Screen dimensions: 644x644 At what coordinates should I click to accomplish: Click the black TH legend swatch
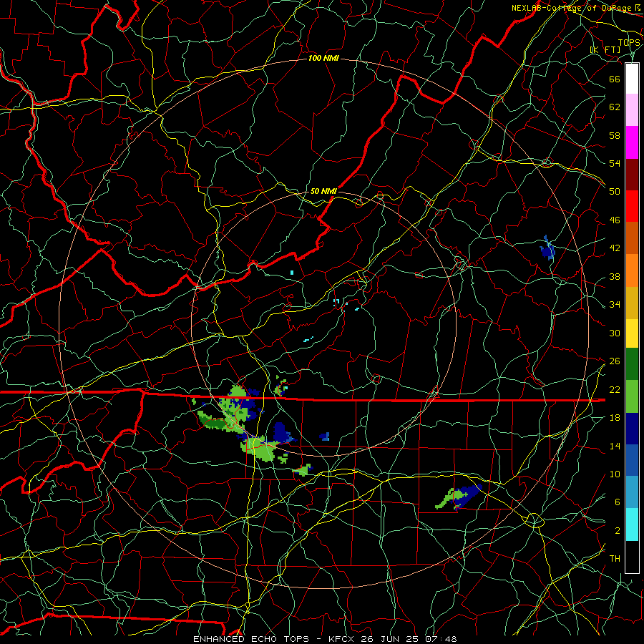point(632,557)
